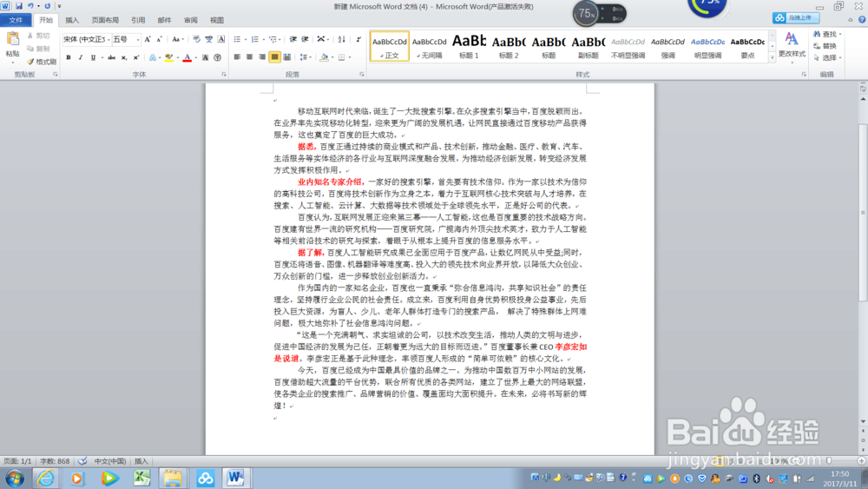Apply strikethrough with the abc icon
The width and height of the screenshot is (868, 489).
(112, 57)
